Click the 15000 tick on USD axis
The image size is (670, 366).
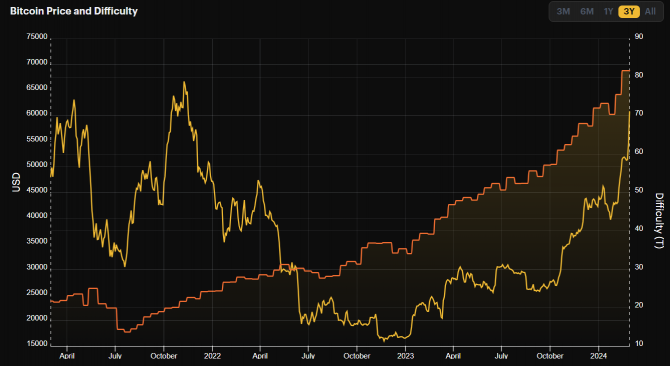tap(37, 344)
